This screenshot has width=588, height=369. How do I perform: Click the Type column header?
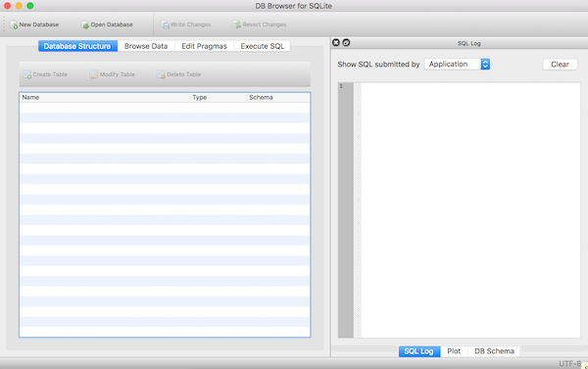click(x=218, y=98)
